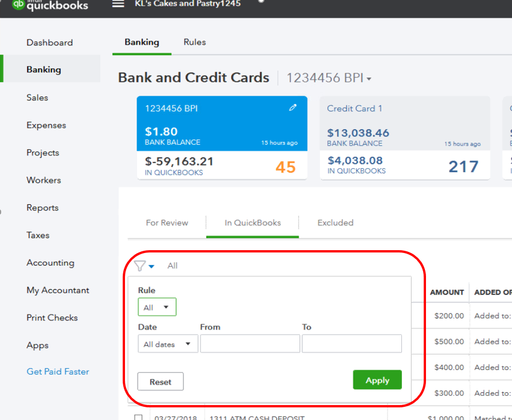Open Print Checks in the sidebar
The height and width of the screenshot is (420, 512).
tap(52, 318)
